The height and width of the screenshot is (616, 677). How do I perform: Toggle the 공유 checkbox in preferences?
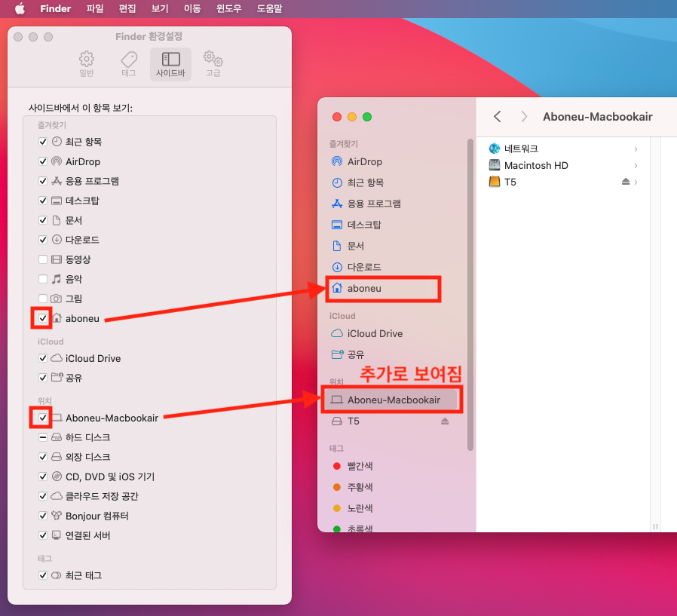click(43, 378)
